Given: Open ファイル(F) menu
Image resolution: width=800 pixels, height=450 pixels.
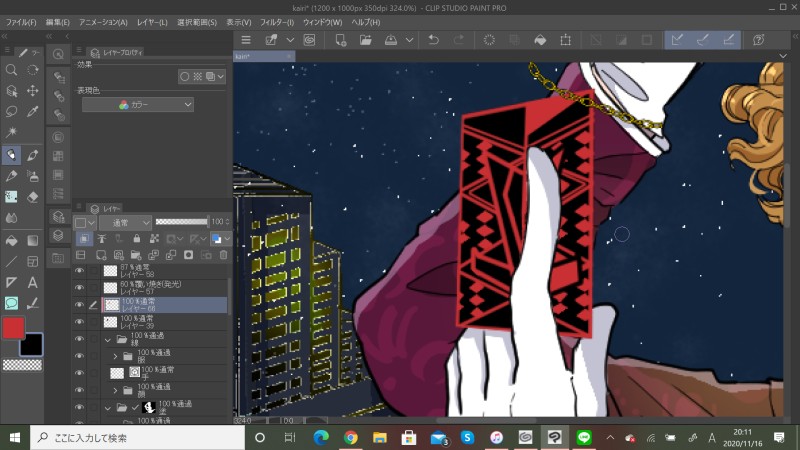Looking at the screenshot, I should click(x=21, y=22).
